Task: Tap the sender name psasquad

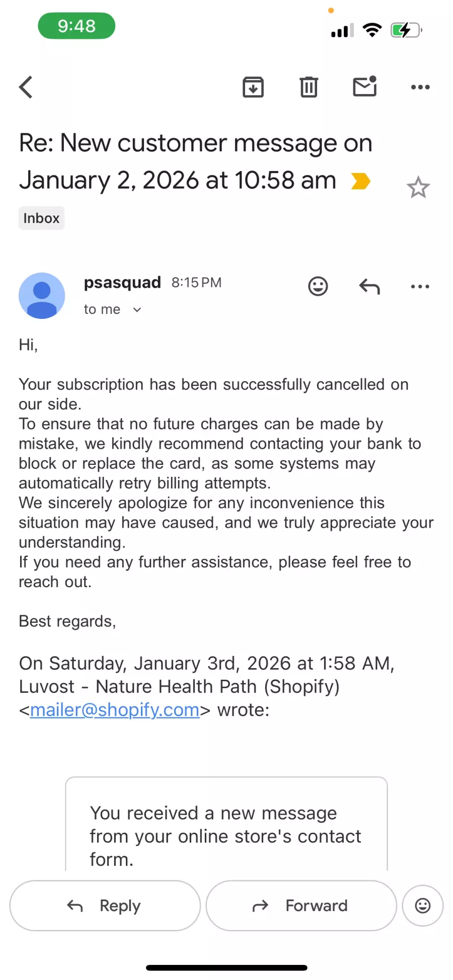Action: coord(122,282)
